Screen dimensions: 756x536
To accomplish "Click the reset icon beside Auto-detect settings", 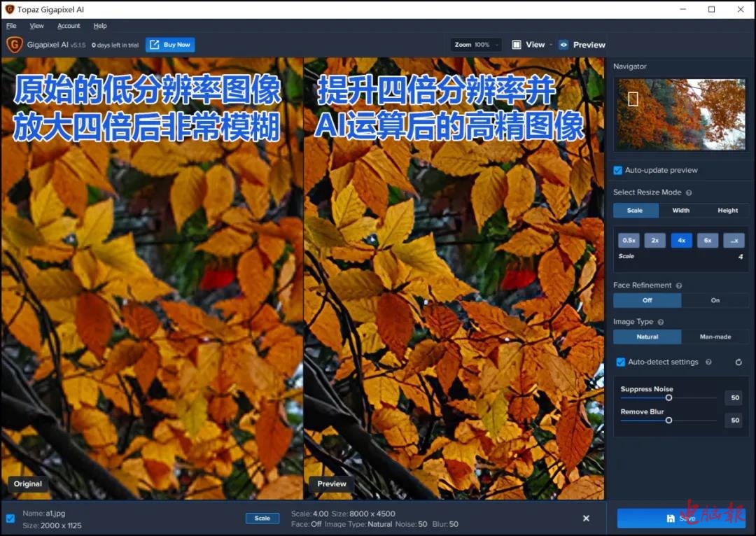I will (x=738, y=362).
